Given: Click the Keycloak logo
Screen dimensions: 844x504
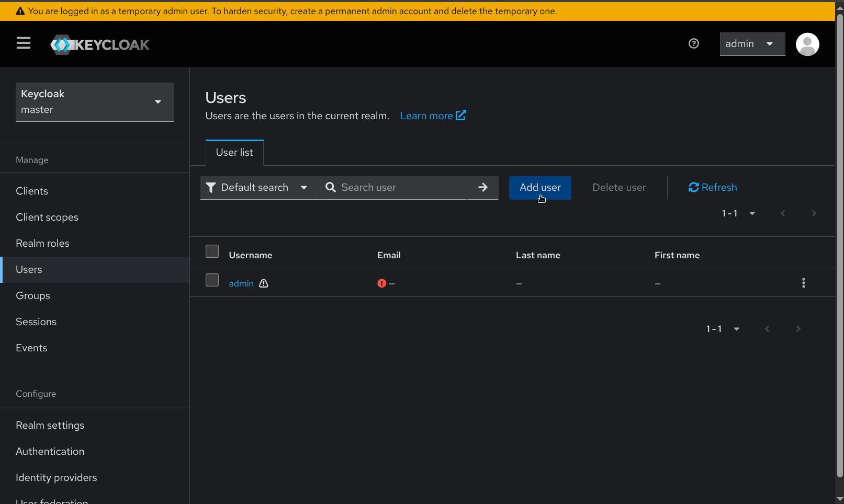Looking at the screenshot, I should pos(100,44).
